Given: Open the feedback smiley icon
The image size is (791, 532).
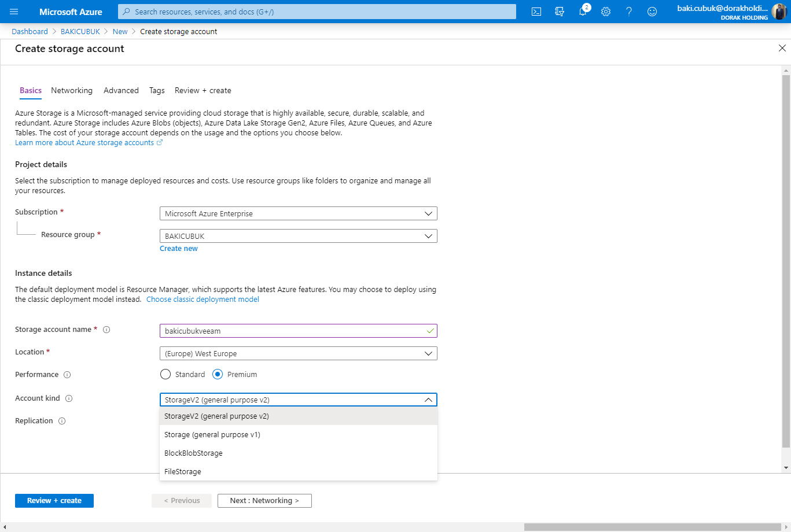Looking at the screenshot, I should click(652, 12).
